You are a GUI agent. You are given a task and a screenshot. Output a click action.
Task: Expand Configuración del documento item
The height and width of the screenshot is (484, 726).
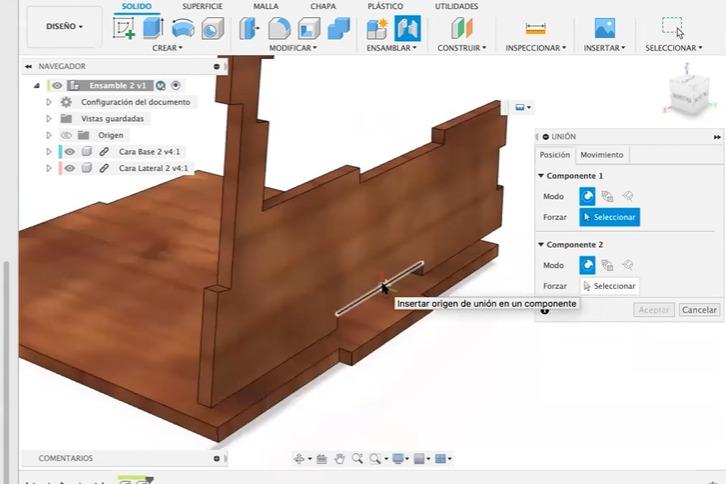tap(49, 102)
